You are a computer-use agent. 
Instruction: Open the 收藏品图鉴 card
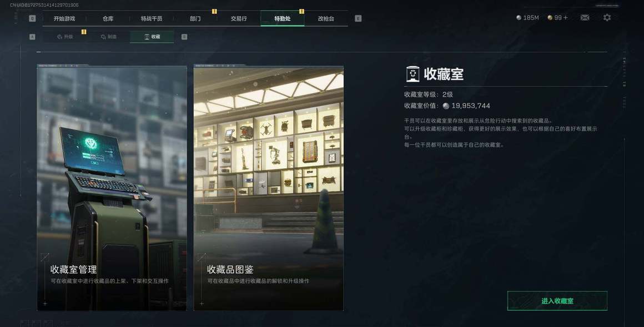click(269, 188)
